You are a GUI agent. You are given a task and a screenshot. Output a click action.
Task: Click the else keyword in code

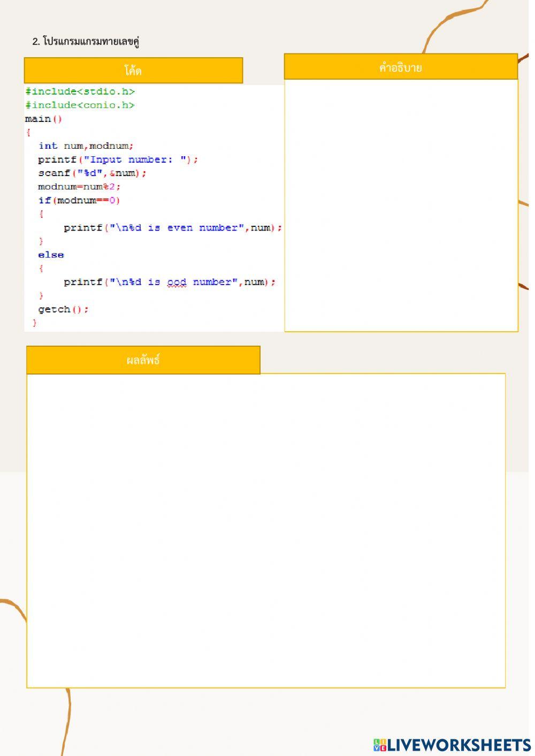tap(51, 255)
